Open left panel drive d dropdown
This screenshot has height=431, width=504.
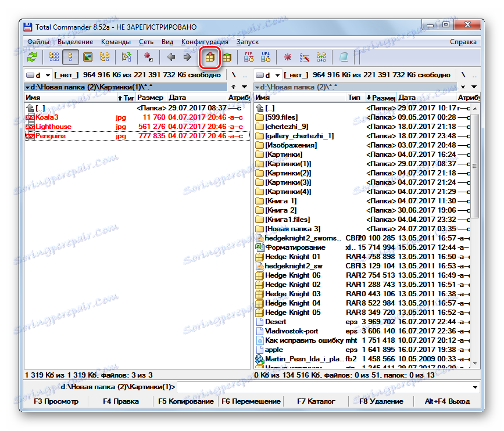point(38,75)
